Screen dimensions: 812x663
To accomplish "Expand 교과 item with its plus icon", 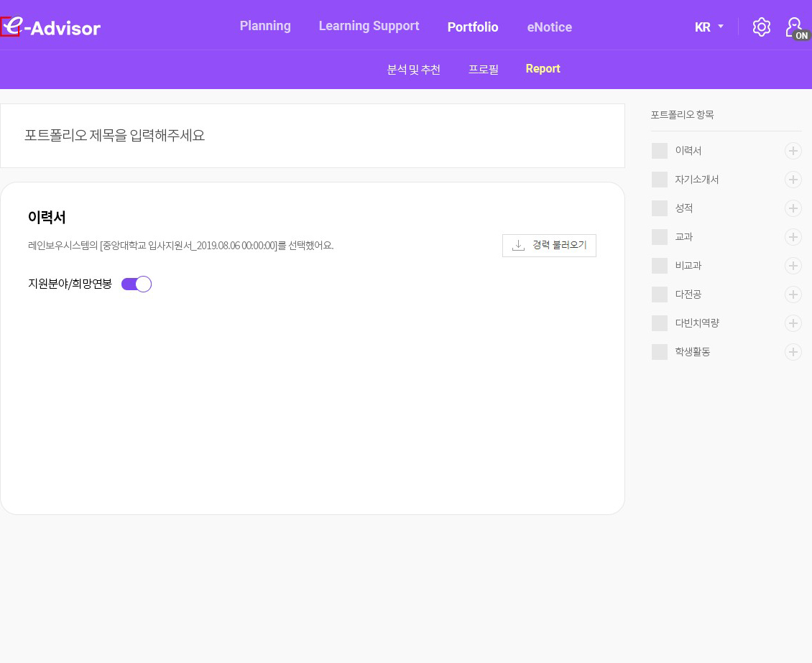I will (x=793, y=237).
